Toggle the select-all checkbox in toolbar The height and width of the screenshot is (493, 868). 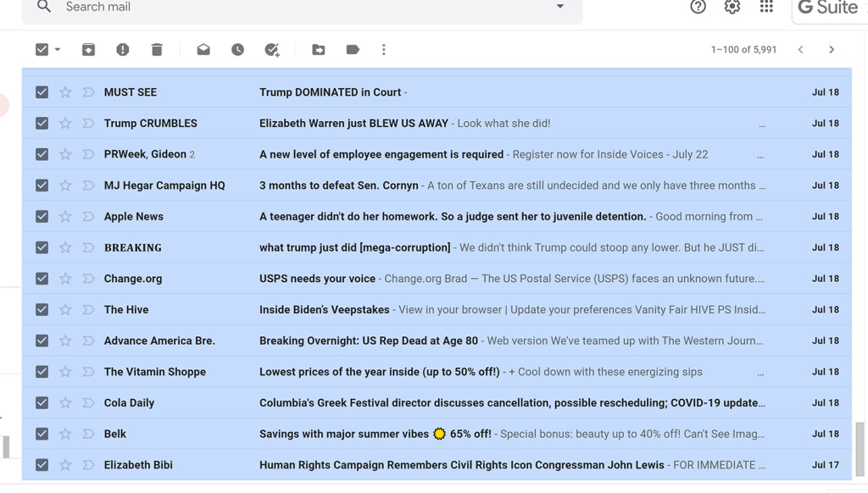42,50
